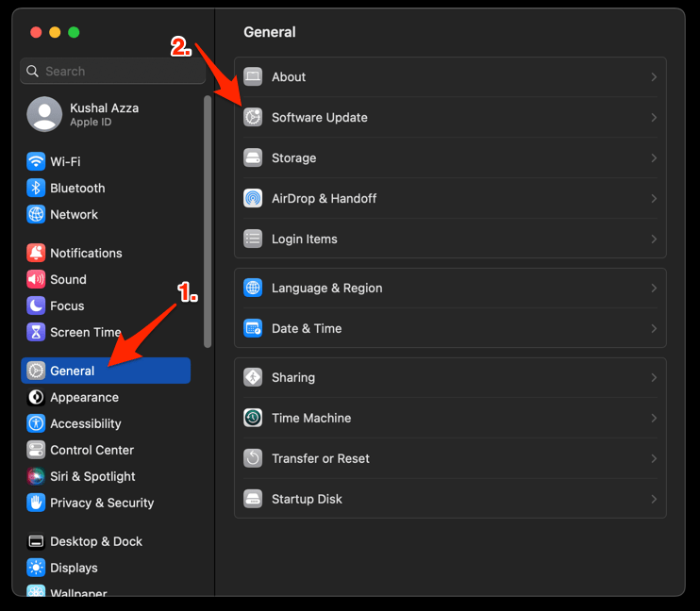Click the sidebar Search field
The image size is (700, 611).
pos(113,72)
